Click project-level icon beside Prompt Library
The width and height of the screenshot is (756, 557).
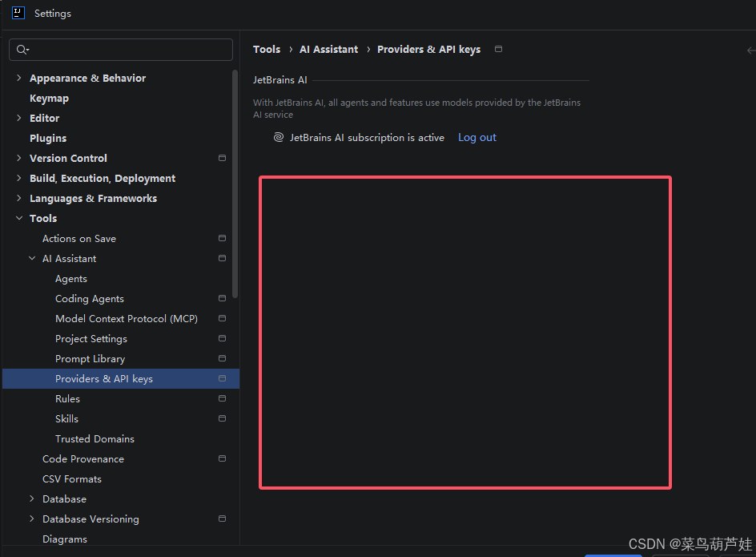pyautogui.click(x=223, y=358)
